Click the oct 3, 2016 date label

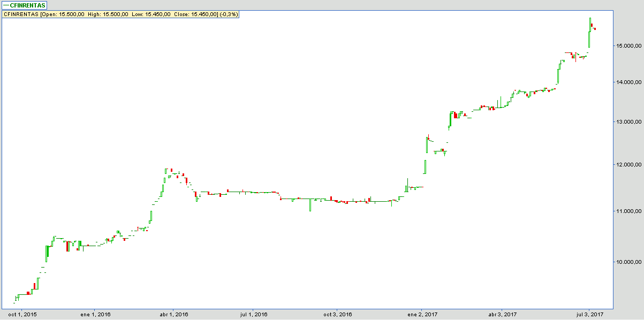[338, 315]
